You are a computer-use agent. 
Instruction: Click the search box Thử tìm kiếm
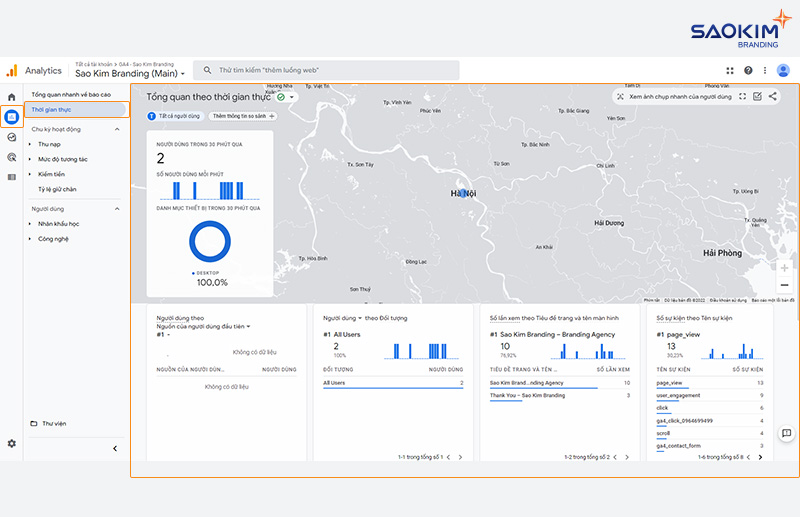coord(326,70)
